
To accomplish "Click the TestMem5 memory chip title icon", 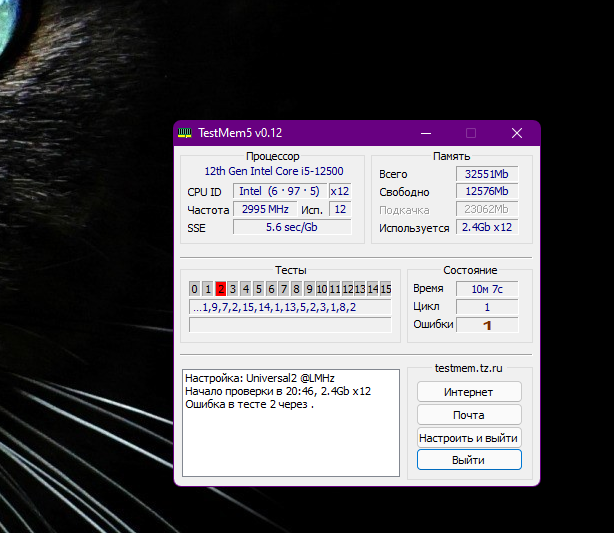I will (185, 133).
